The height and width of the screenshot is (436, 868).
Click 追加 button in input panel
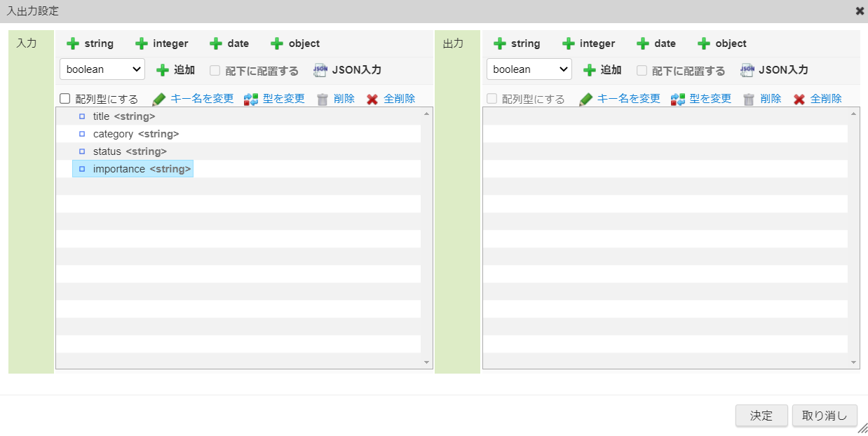point(175,70)
